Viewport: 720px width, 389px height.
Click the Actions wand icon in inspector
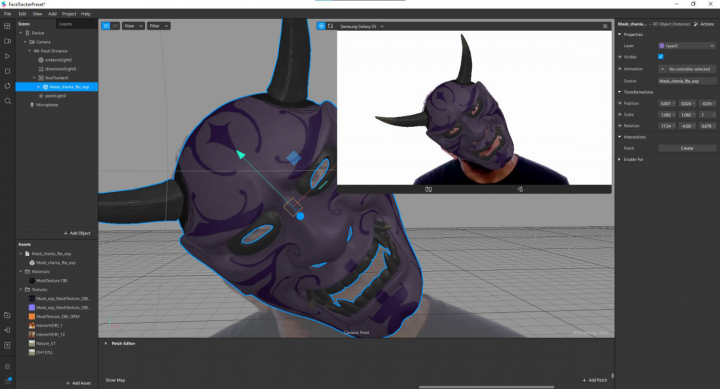[x=696, y=24]
